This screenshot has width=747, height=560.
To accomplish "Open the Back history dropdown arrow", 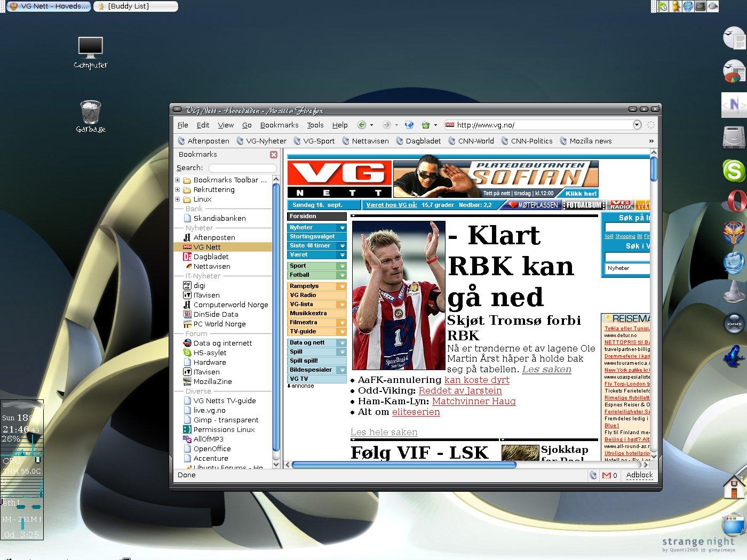I will pos(371,125).
